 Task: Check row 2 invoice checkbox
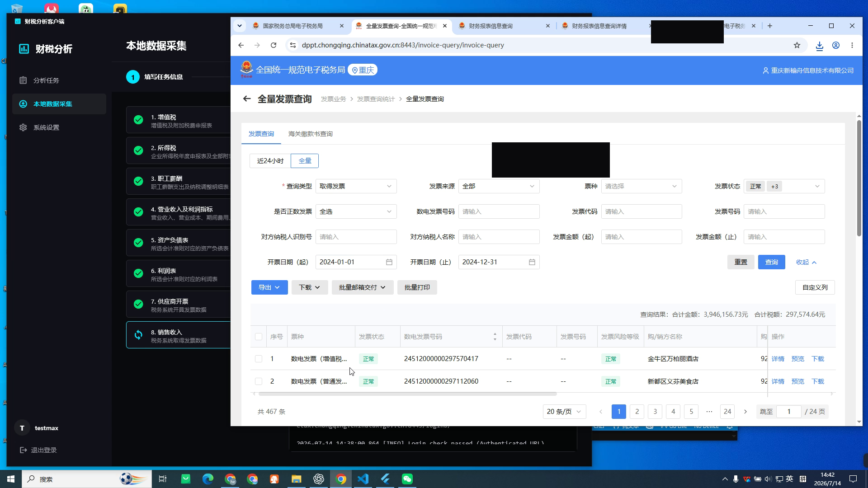(x=259, y=381)
